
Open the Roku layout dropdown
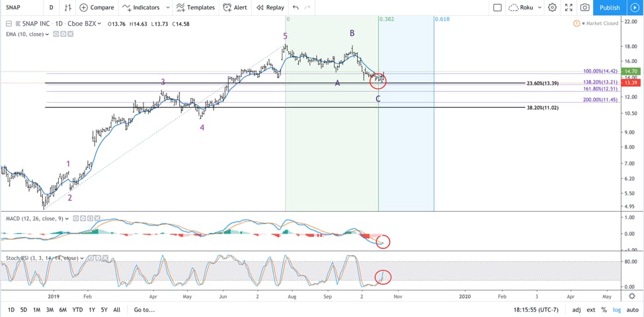(526, 7)
